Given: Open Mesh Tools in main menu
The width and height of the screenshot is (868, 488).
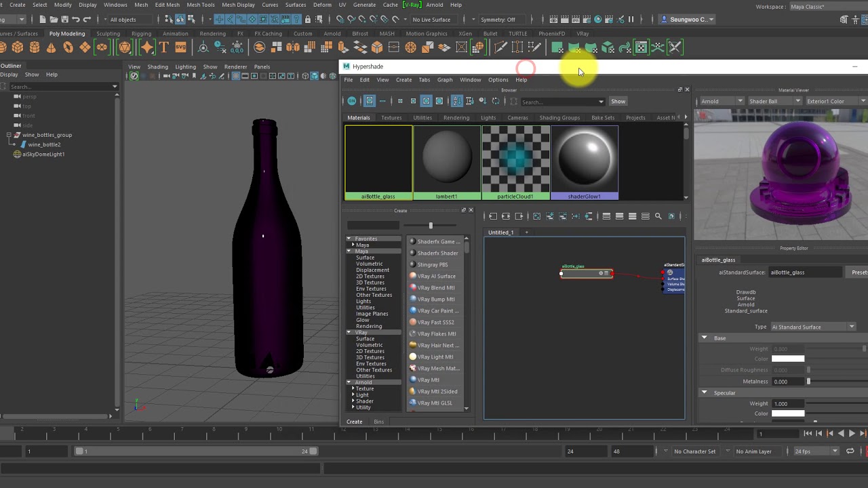Looking at the screenshot, I should (201, 5).
